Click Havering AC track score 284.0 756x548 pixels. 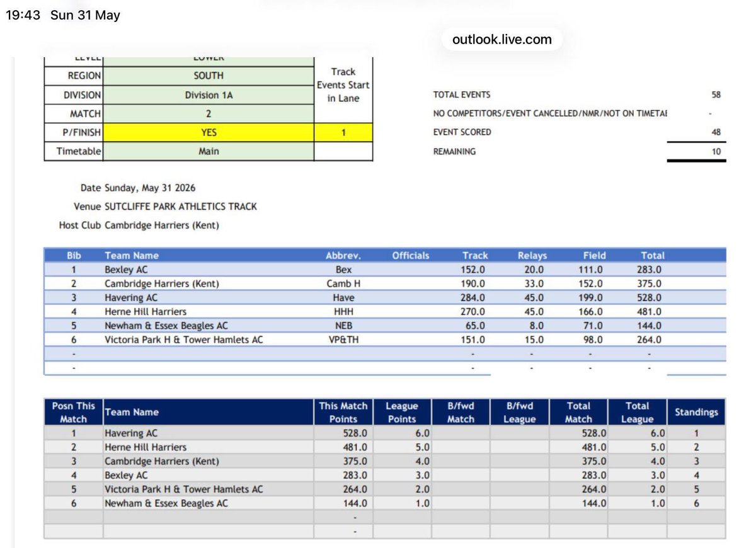[x=473, y=297]
